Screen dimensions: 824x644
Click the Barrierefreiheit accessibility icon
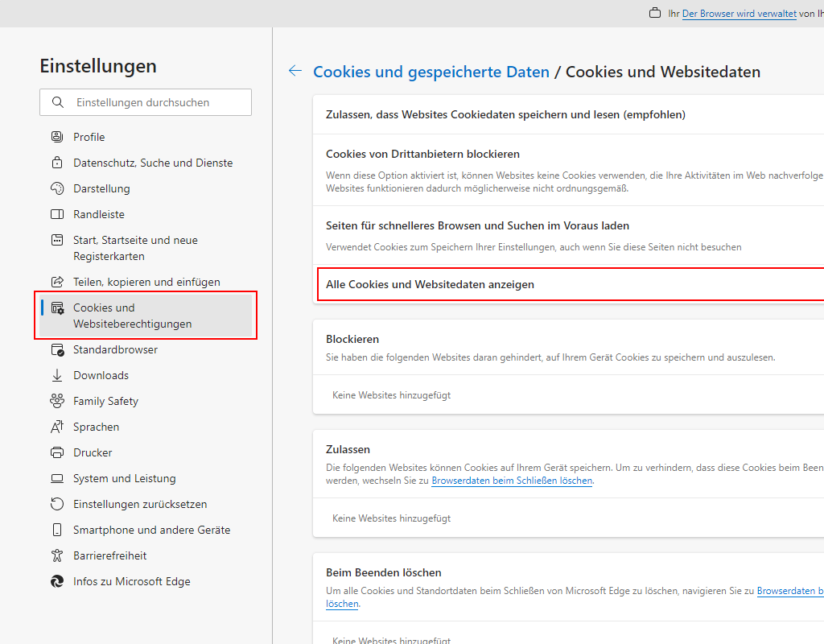[x=57, y=555]
